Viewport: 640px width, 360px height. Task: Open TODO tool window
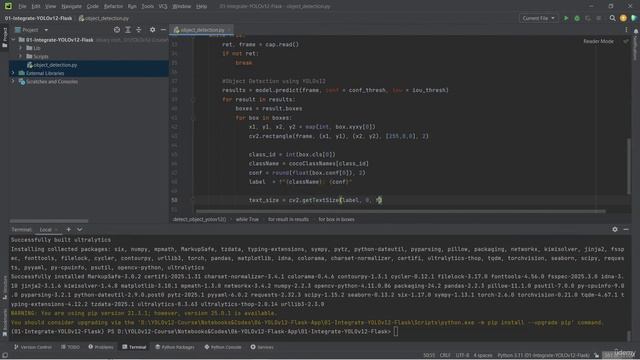70,347
